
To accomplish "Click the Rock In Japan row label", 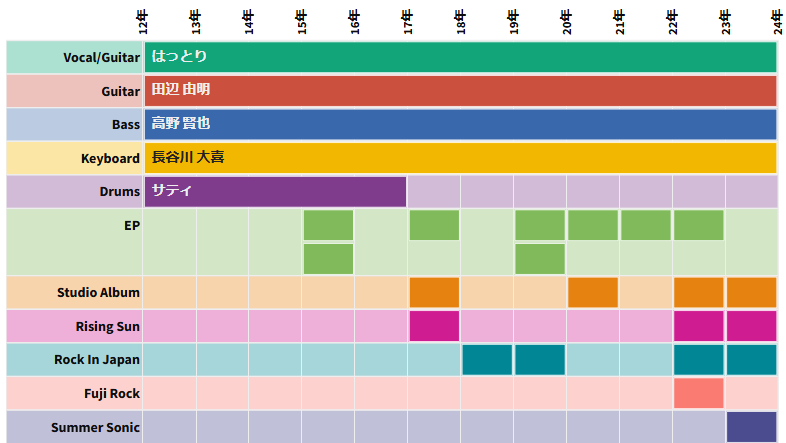I will 97,360.
